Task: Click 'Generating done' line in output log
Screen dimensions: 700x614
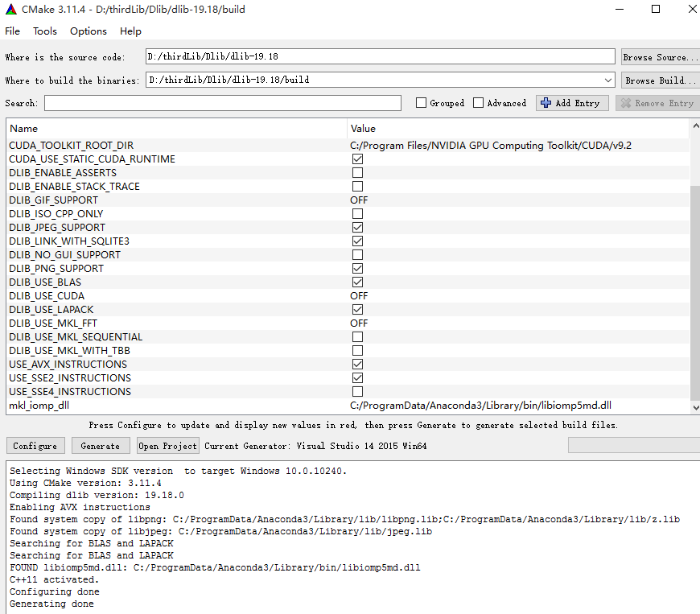Action: click(x=51, y=604)
